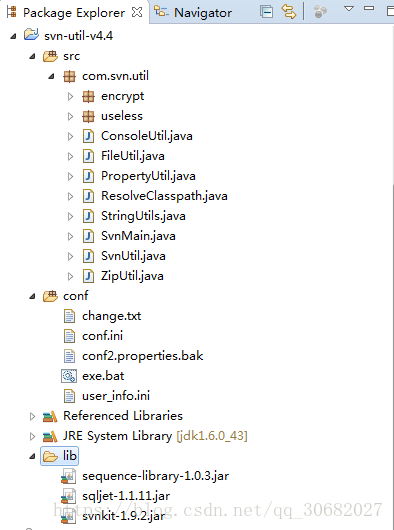Toggle Link with Editor icon
The height and width of the screenshot is (530, 394).
(289, 12)
